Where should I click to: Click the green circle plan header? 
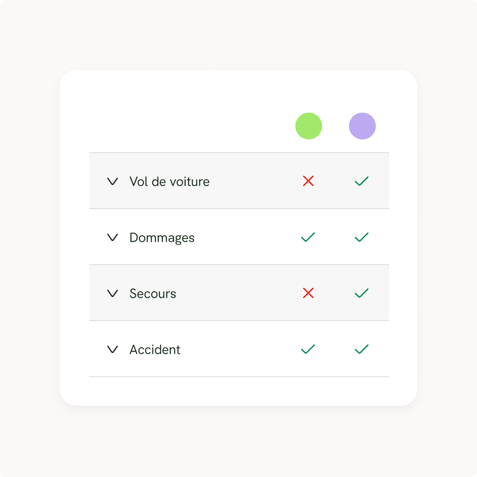tap(309, 126)
